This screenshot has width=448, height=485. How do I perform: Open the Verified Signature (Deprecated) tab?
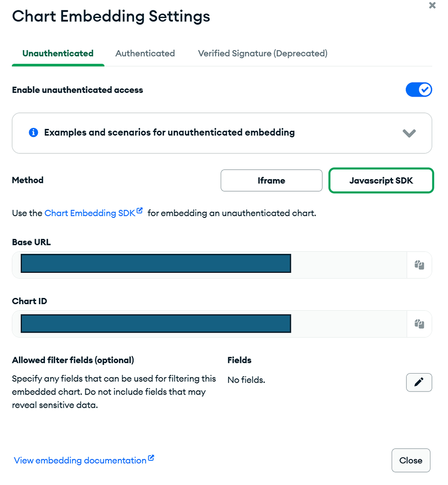262,54
